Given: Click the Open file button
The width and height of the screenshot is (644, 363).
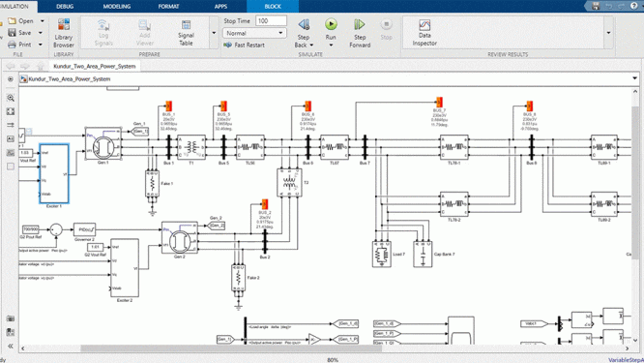Looking at the screenshot, I should tap(21, 20).
